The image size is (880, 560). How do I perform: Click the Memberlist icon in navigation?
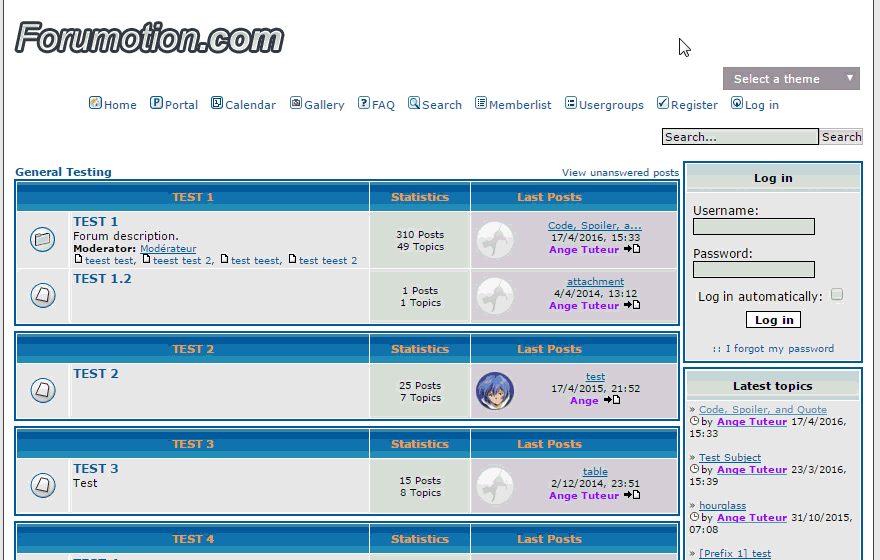(480, 103)
